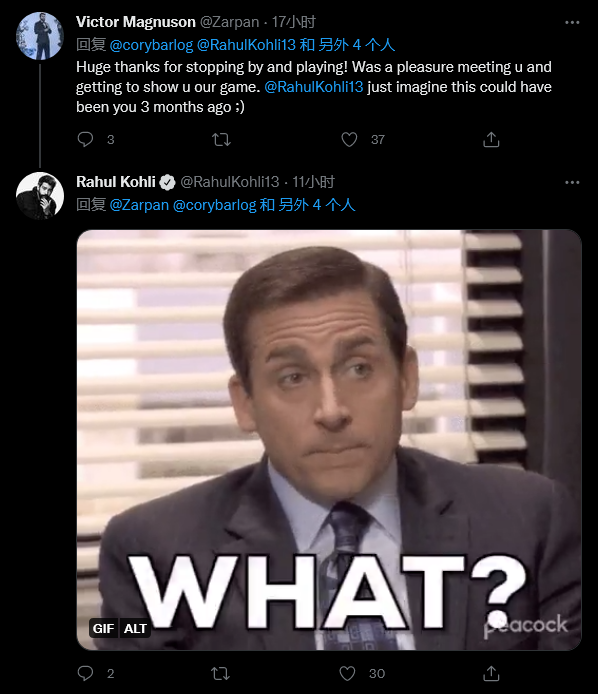Reply to Victor Magnuson's tweet
The height and width of the screenshot is (694, 598).
click(x=85, y=139)
